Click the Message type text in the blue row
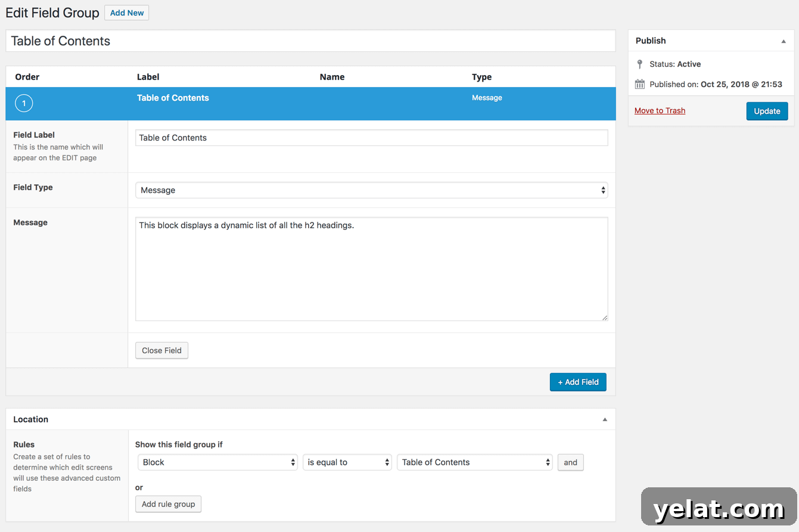Screen dimensions: 799x532 click(487, 98)
